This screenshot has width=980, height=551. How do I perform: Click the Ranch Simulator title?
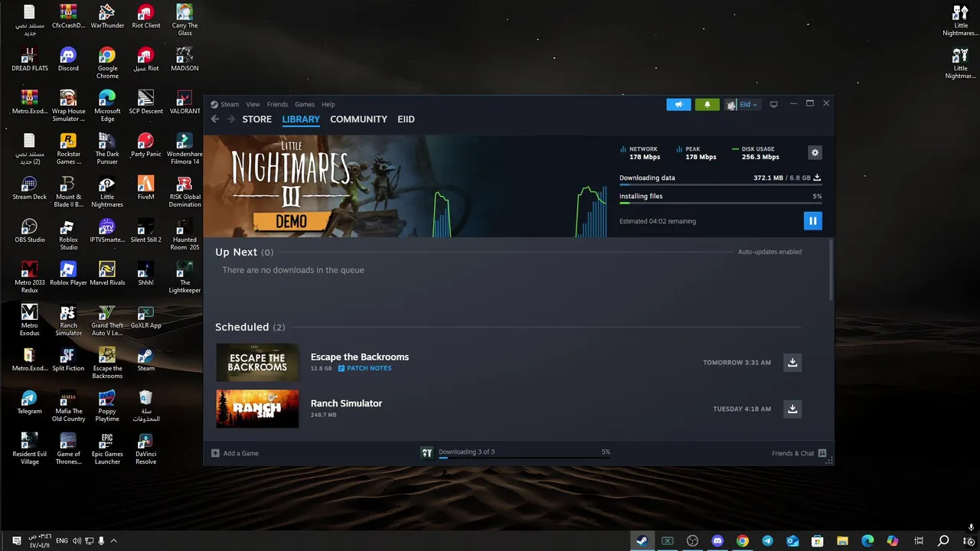point(346,403)
